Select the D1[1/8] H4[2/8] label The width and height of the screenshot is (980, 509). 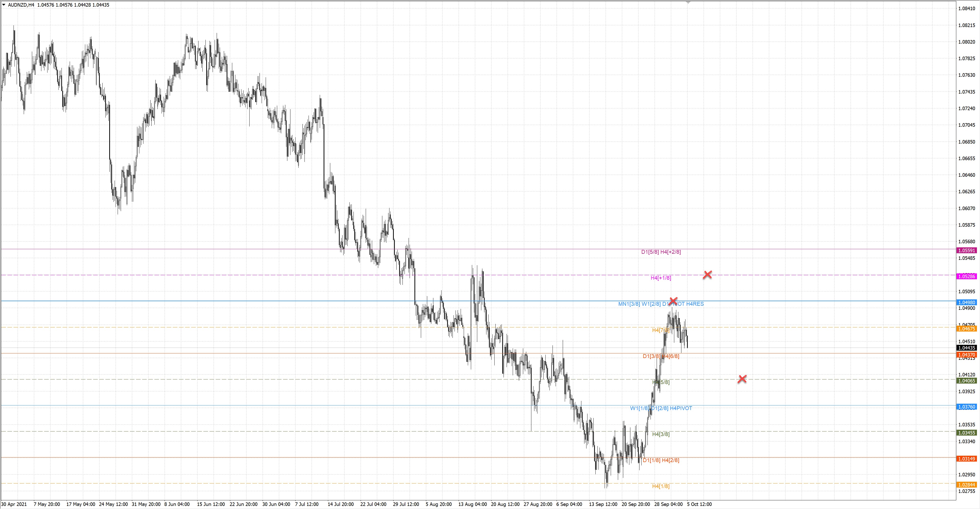661,460
